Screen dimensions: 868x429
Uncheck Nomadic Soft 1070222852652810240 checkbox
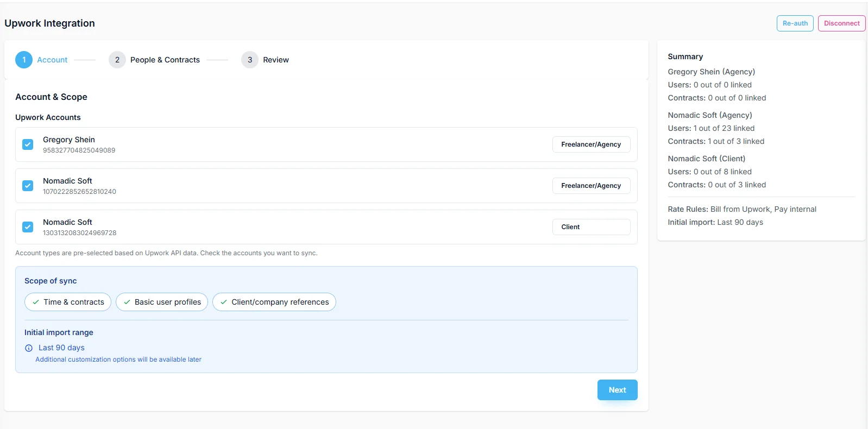tap(28, 186)
